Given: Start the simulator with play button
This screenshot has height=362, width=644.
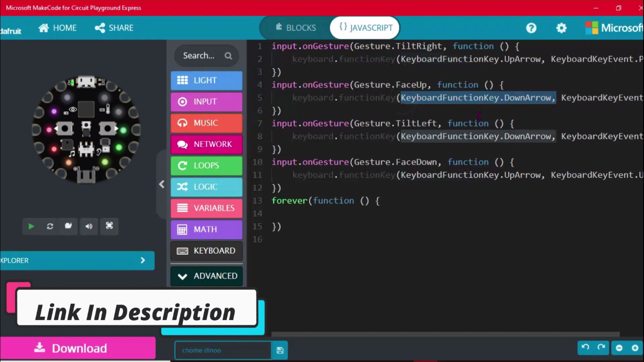Looking at the screenshot, I should tap(31, 226).
